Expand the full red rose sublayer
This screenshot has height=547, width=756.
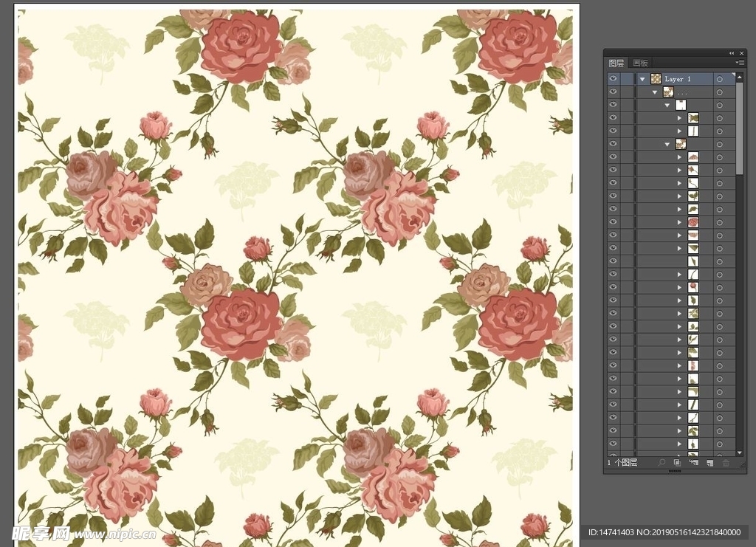(x=680, y=222)
